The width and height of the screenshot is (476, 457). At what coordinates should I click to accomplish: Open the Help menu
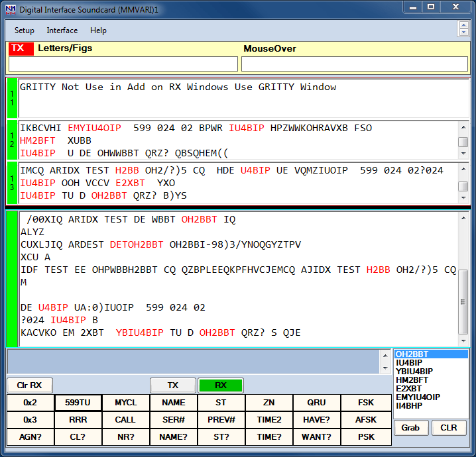(x=98, y=30)
